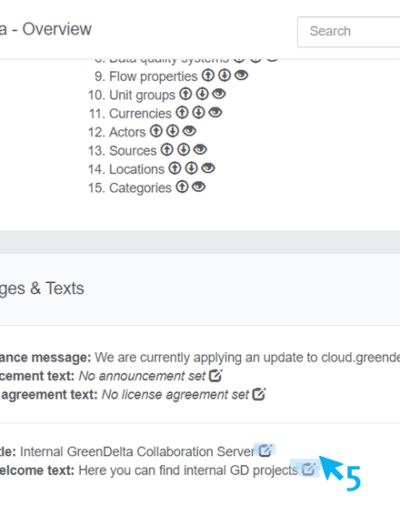Image resolution: width=400 pixels, height=516 pixels.
Task: Edit the license agreement text
Action: click(259, 394)
